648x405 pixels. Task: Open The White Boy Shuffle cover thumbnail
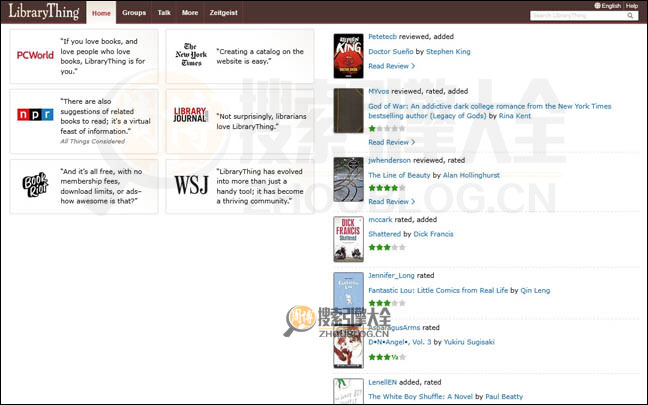point(348,391)
